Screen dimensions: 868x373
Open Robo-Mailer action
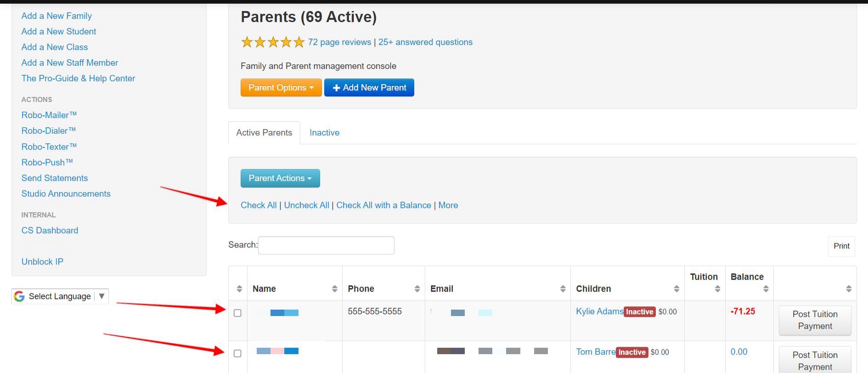(49, 115)
